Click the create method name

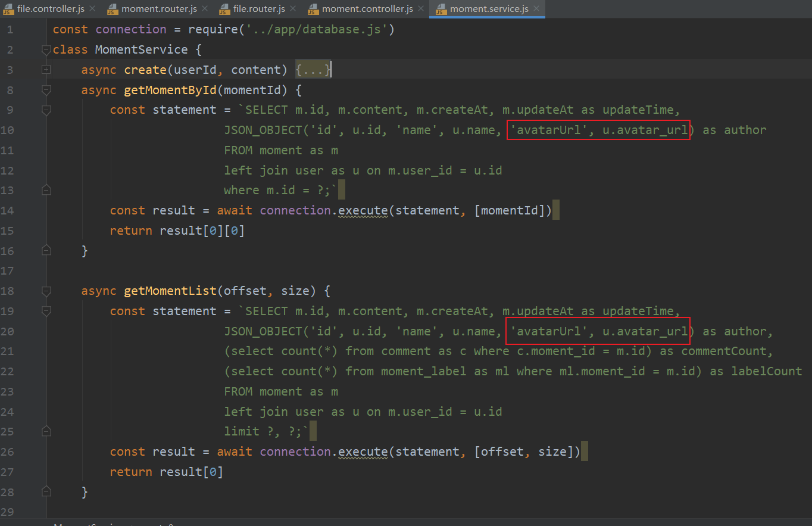145,70
